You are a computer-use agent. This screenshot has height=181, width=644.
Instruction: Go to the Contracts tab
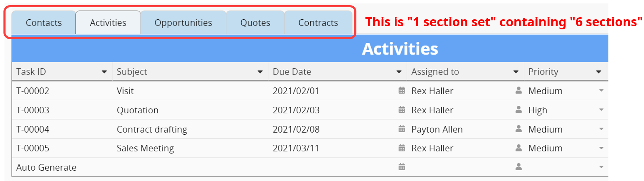click(x=318, y=23)
